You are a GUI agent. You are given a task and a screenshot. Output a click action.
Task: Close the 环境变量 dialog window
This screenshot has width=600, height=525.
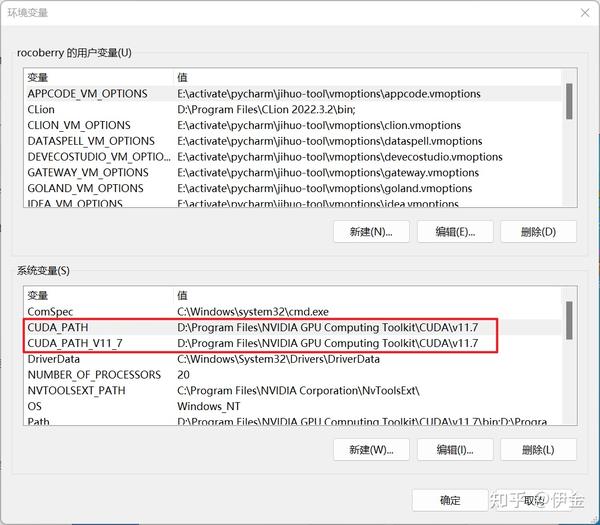pos(585,13)
